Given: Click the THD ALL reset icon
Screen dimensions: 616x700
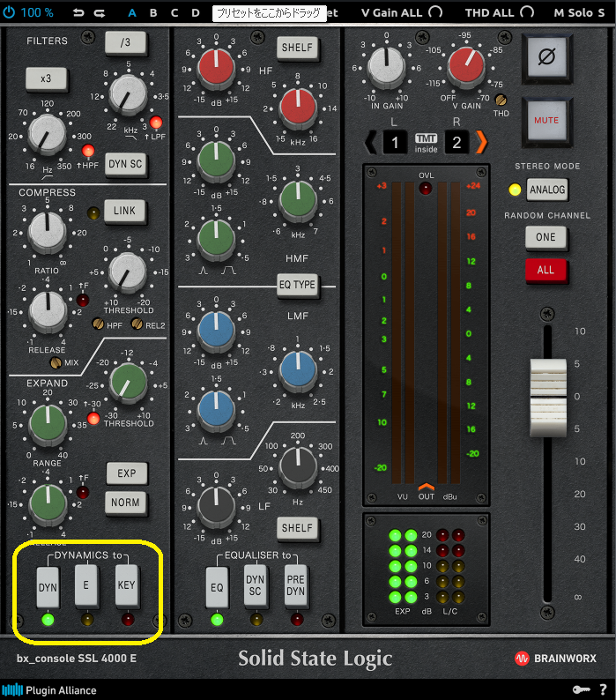Looking at the screenshot, I should [x=527, y=12].
